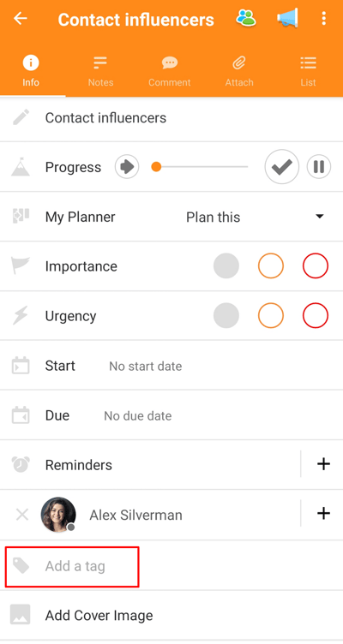This screenshot has width=343, height=644.
Task: Select orange medium Importance circle
Action: (x=271, y=265)
